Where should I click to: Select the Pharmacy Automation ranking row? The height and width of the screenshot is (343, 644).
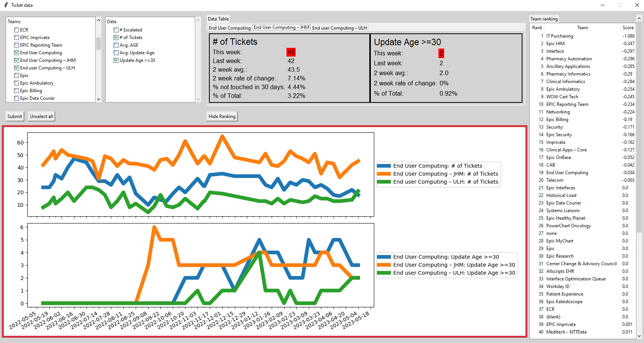click(582, 59)
